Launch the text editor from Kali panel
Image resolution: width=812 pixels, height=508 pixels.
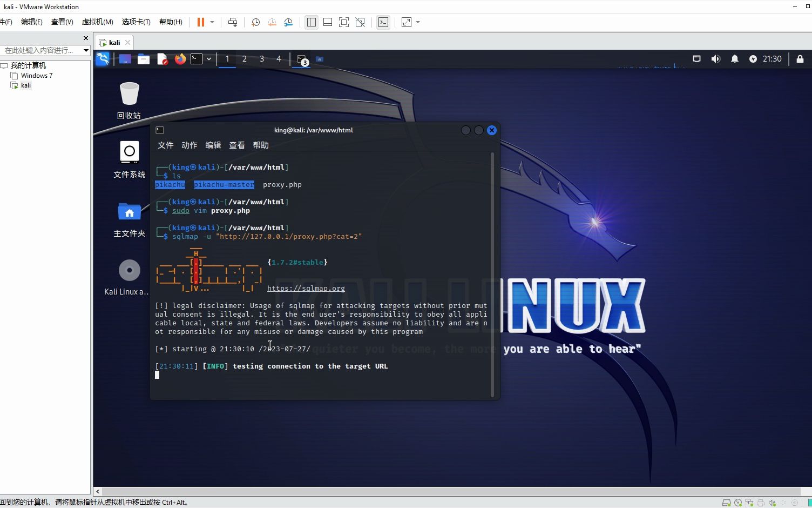pyautogui.click(x=162, y=59)
